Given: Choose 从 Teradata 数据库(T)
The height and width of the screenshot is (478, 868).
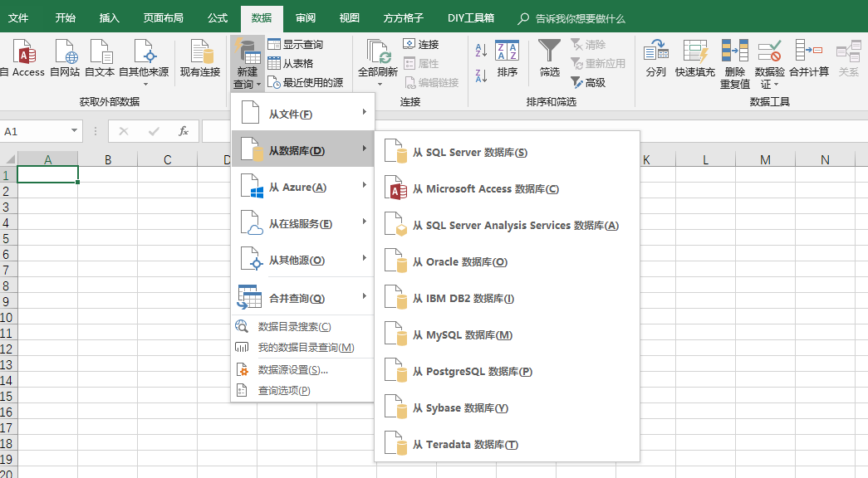Looking at the screenshot, I should [507, 443].
